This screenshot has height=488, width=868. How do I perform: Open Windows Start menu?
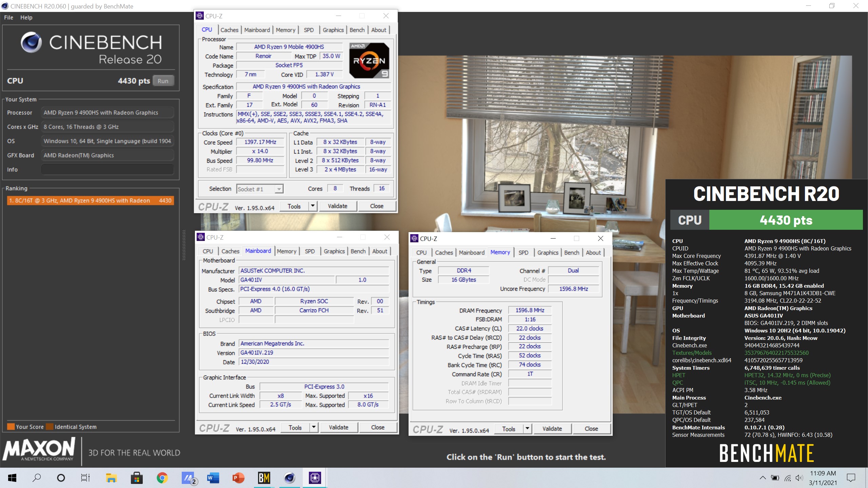pos(12,478)
